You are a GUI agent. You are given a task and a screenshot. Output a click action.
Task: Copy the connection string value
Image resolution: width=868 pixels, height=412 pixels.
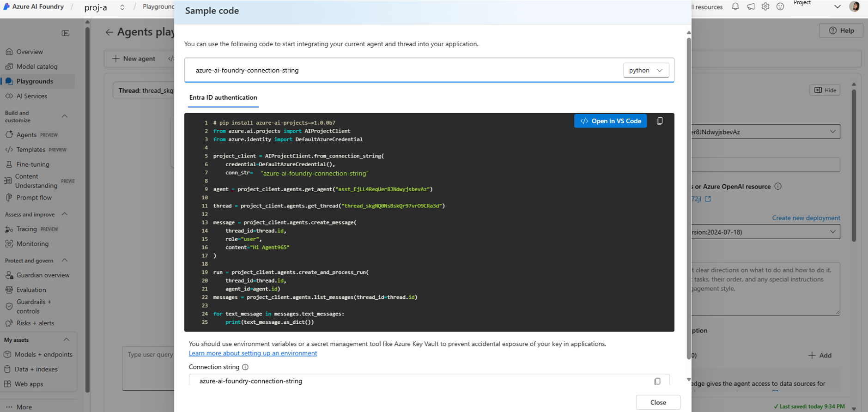click(657, 381)
